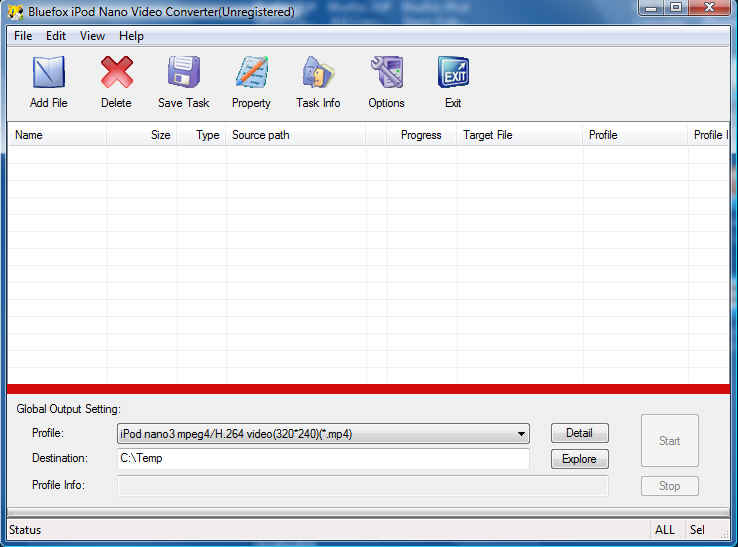738x547 pixels.
Task: Click the Progress column header
Action: tap(421, 135)
